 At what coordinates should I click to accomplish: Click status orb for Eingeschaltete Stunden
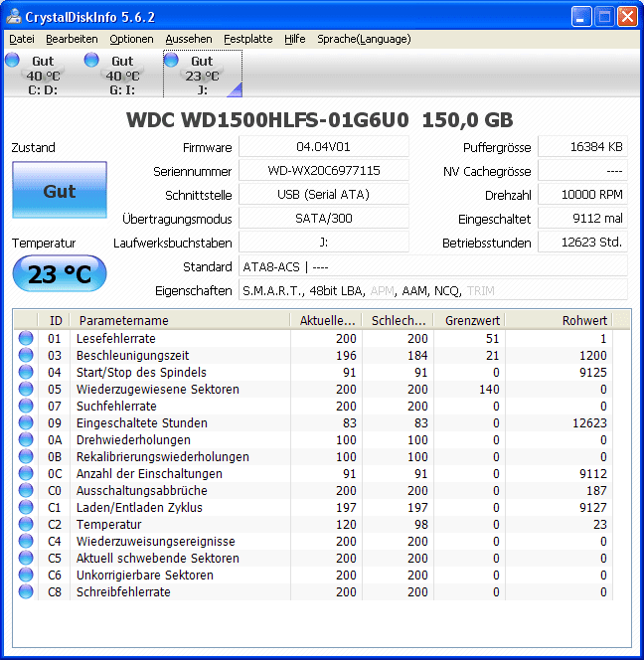click(26, 422)
